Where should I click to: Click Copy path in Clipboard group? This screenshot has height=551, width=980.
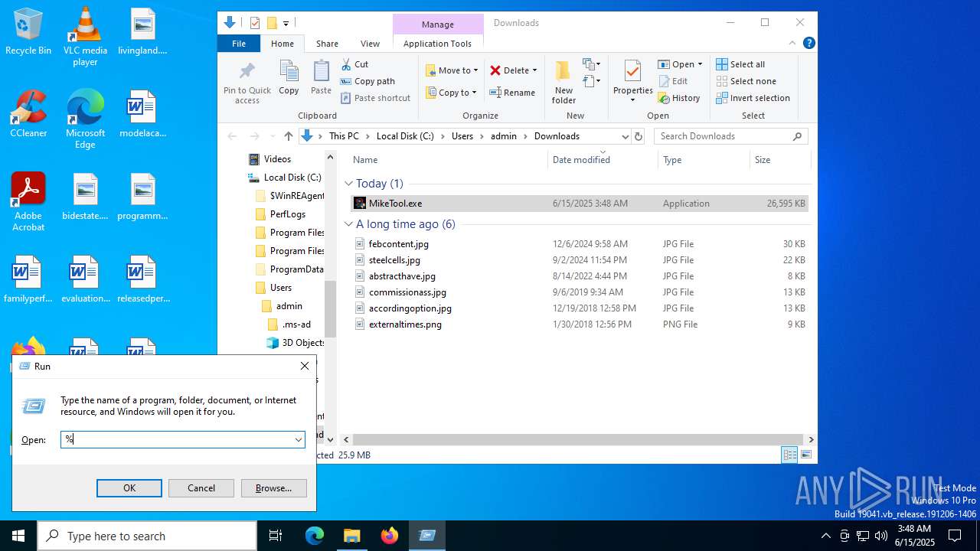367,81
